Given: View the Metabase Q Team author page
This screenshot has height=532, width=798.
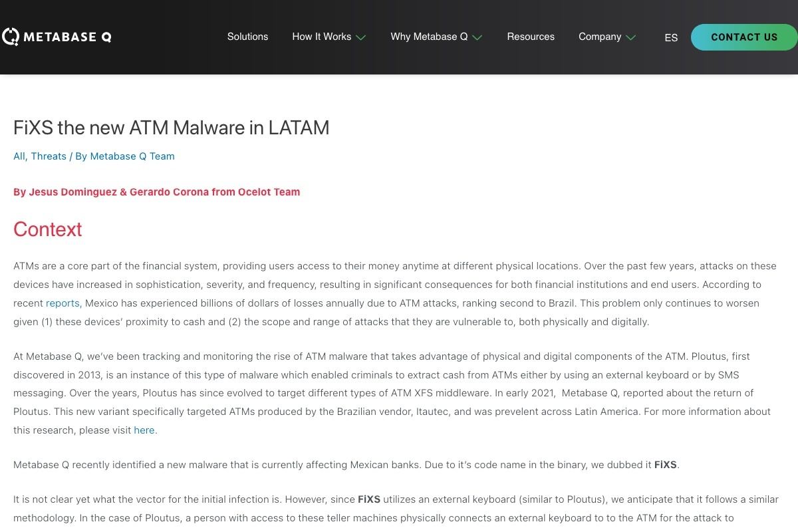Looking at the screenshot, I should click(132, 156).
